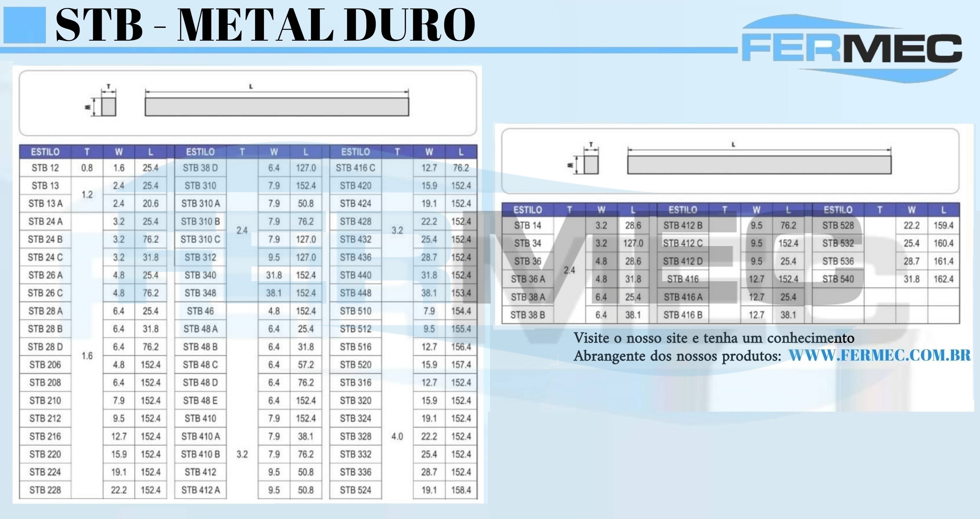Image resolution: width=980 pixels, height=519 pixels.
Task: Click the 'Visite o nosso site' text line
Action: (x=714, y=338)
